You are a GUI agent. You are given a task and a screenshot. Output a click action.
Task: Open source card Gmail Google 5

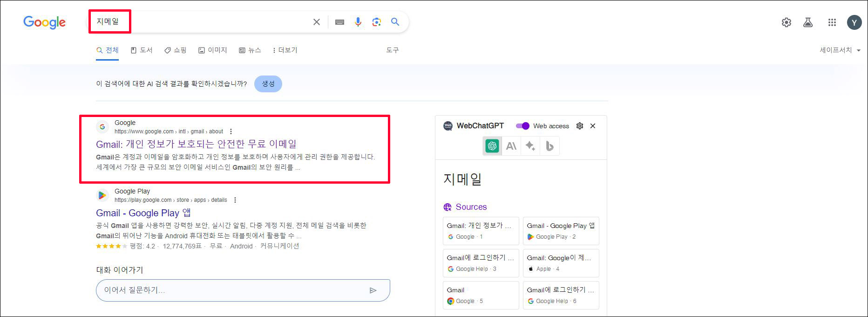click(x=481, y=295)
